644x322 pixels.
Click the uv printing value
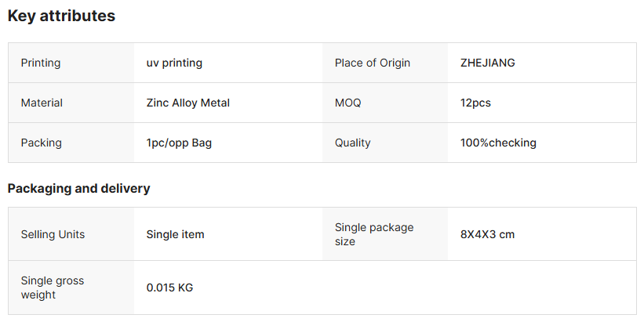[x=174, y=63]
